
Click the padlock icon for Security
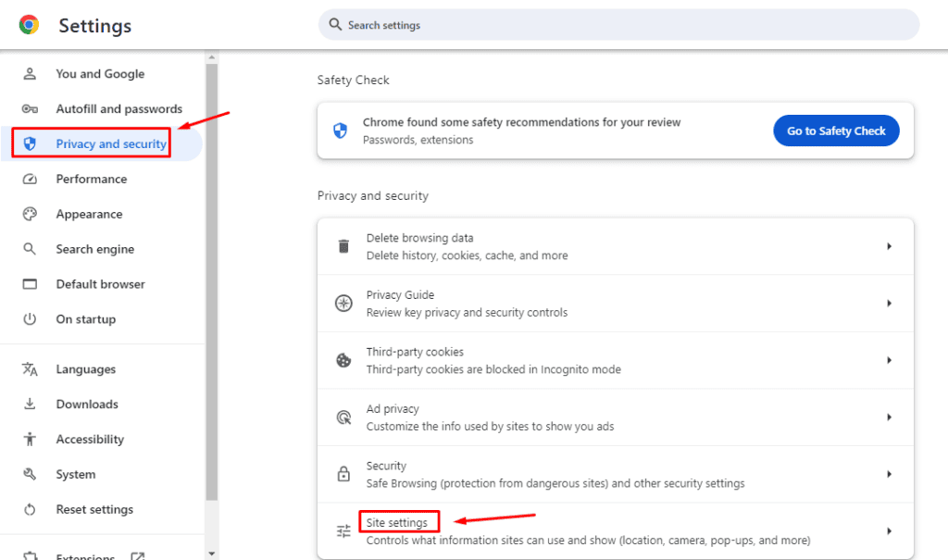point(343,474)
